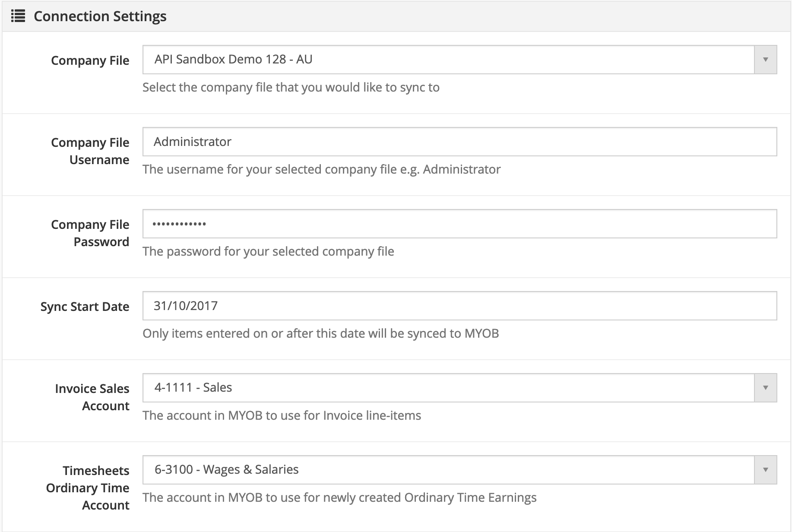Viewport: 792px width, 532px height.
Task: Click the arrow on Invoice Sales Account dropdown
Action: [x=765, y=388]
